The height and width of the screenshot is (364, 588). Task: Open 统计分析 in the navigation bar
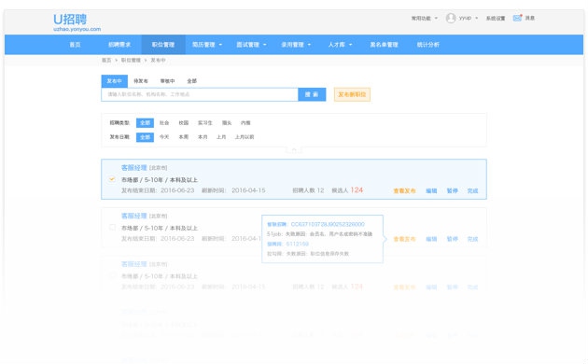[x=427, y=45]
